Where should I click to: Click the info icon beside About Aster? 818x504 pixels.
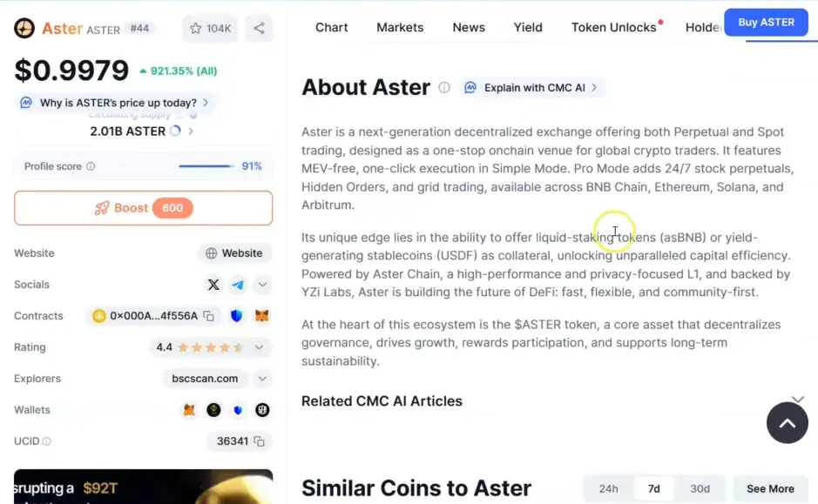pos(444,88)
